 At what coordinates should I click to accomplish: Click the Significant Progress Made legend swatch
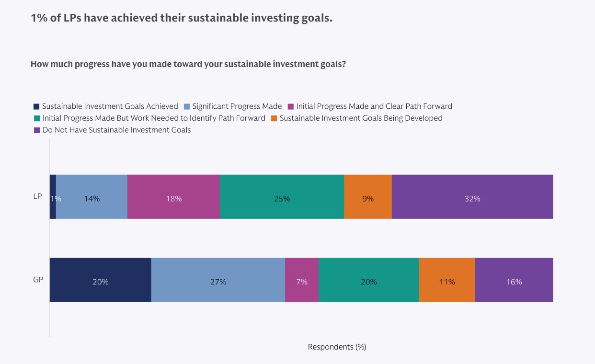tap(187, 106)
